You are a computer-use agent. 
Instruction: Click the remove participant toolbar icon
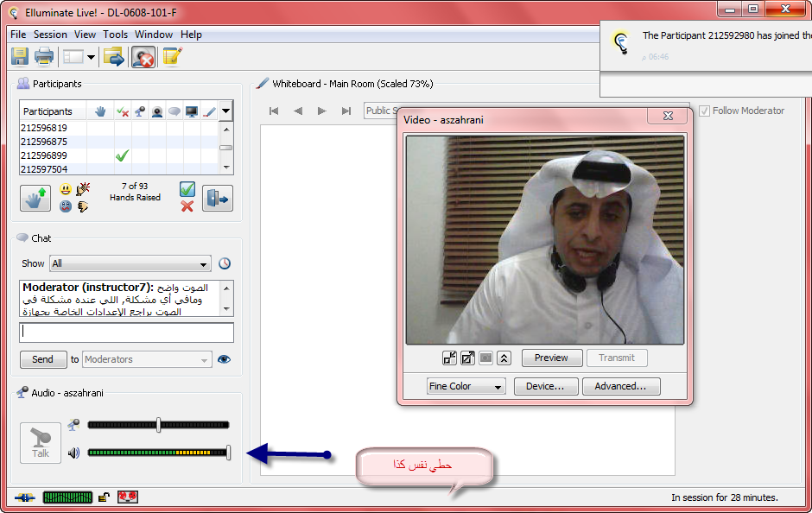pos(143,56)
